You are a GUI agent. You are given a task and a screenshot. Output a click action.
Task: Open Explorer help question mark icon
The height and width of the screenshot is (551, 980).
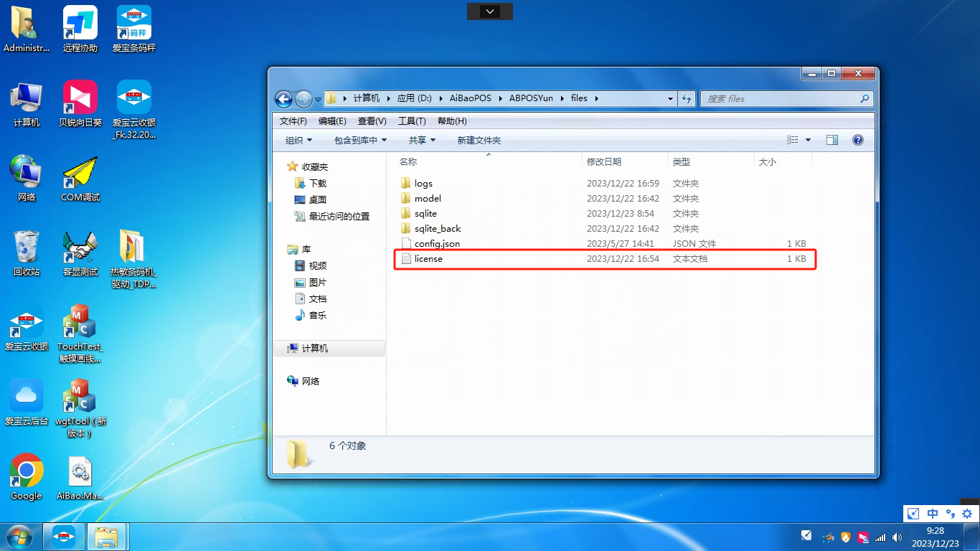click(857, 140)
